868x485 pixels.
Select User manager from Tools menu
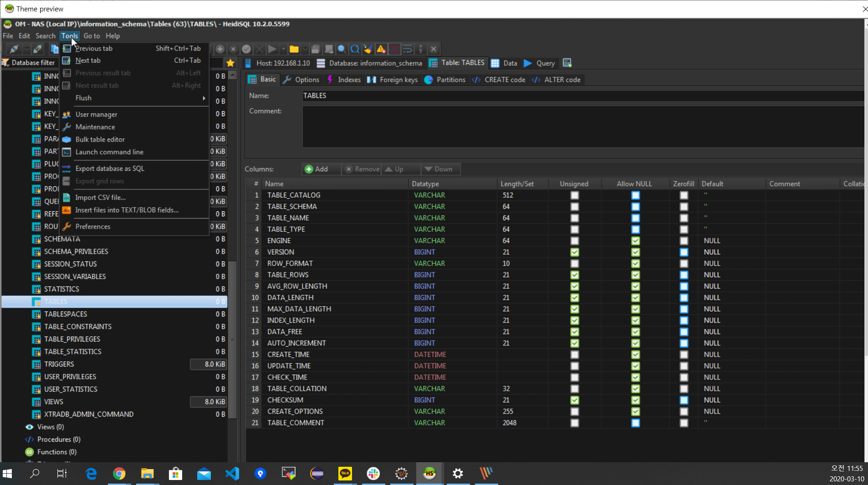(x=135, y=114)
